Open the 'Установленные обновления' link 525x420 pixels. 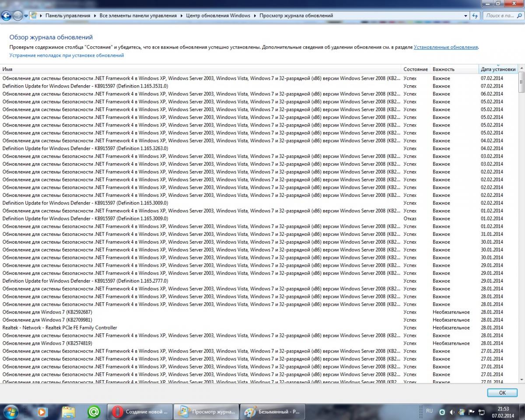[x=446, y=47]
